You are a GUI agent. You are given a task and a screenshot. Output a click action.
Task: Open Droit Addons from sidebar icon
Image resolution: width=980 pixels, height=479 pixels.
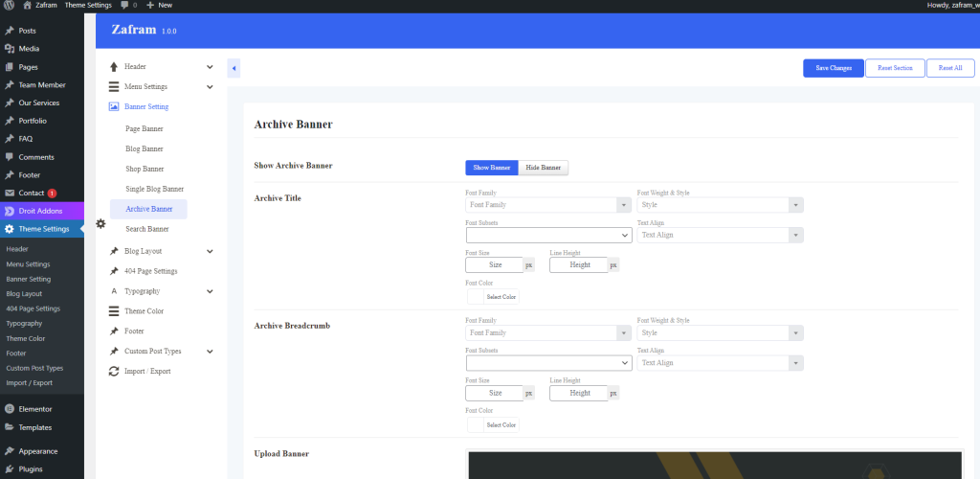[10, 211]
